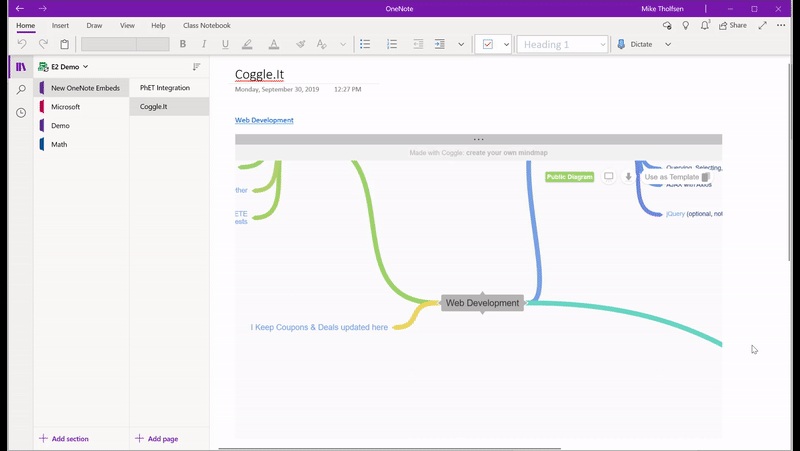Start Dictate with microphone
Screen dimensions: 800x451
[635, 44]
